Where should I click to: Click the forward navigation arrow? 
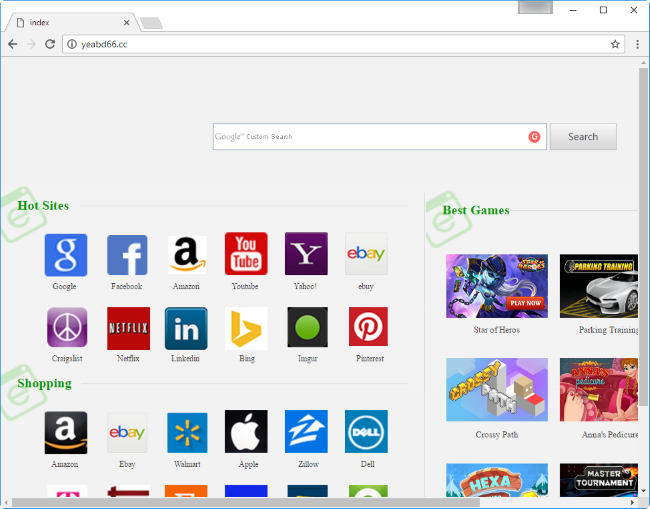click(x=31, y=44)
